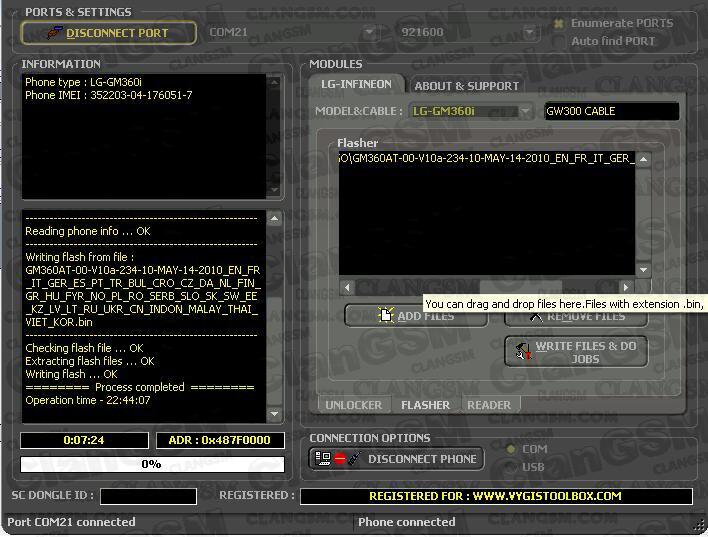Click the SC Dongle ID field
This screenshot has width=708, height=537.
[x=148, y=496]
